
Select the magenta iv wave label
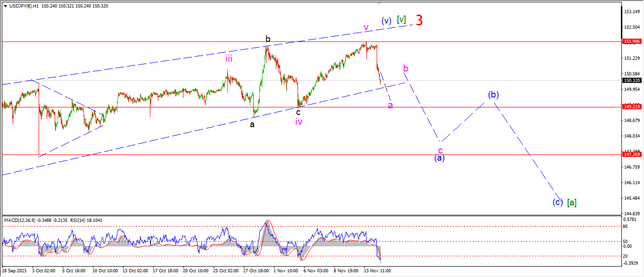click(299, 122)
